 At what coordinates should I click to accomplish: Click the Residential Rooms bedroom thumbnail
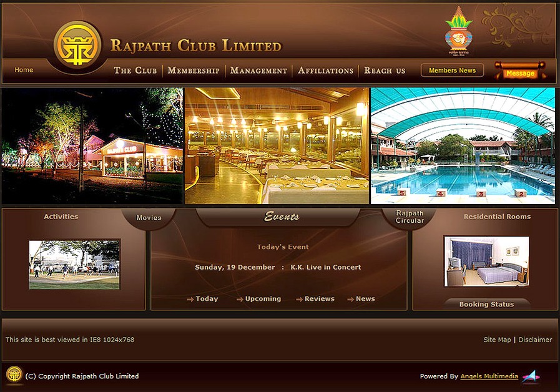[486, 262]
